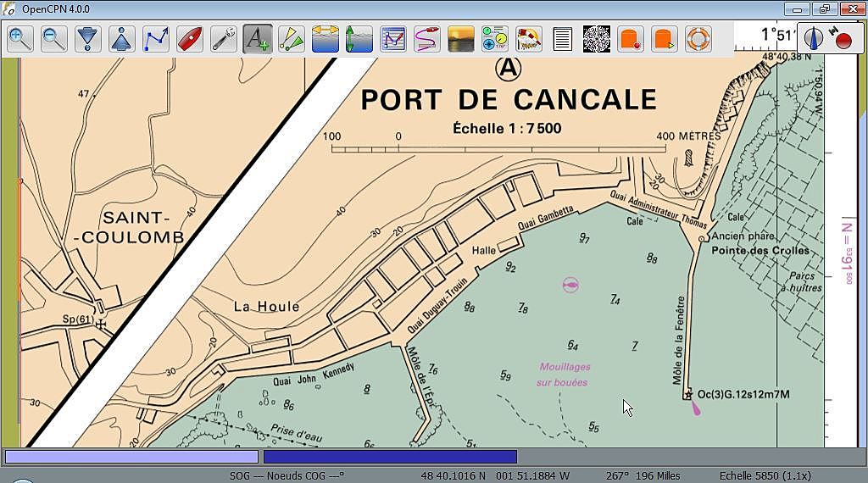Zoom in on the chart
Image resolution: width=868 pixels, height=483 pixels.
pos(20,39)
